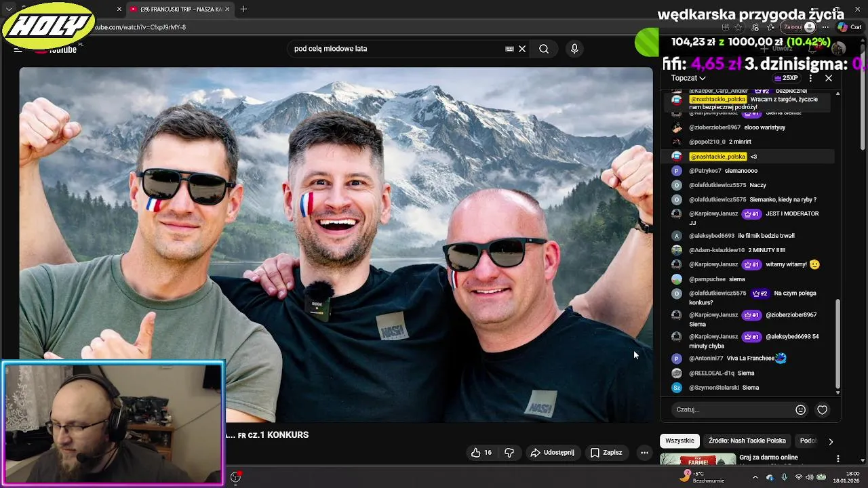Open the YouTube account avatar menu

[x=839, y=49]
